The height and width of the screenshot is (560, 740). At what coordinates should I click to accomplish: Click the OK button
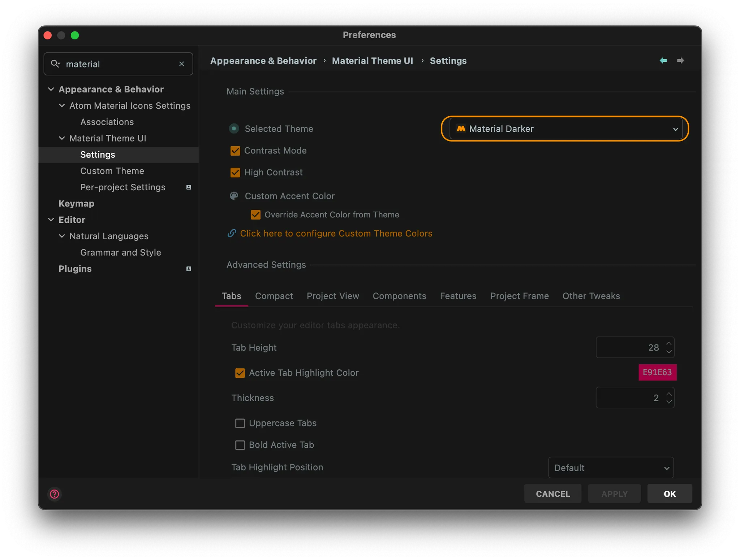pos(669,494)
